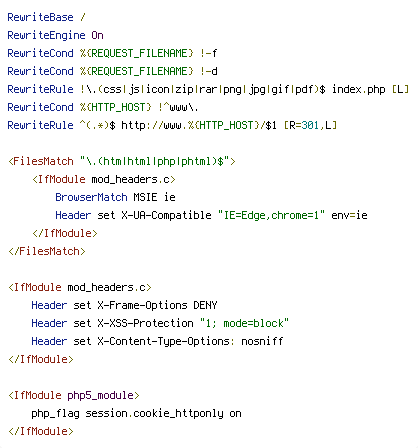Click the [L] flag after index.php
This screenshot has height=448, width=418.
[x=400, y=89]
